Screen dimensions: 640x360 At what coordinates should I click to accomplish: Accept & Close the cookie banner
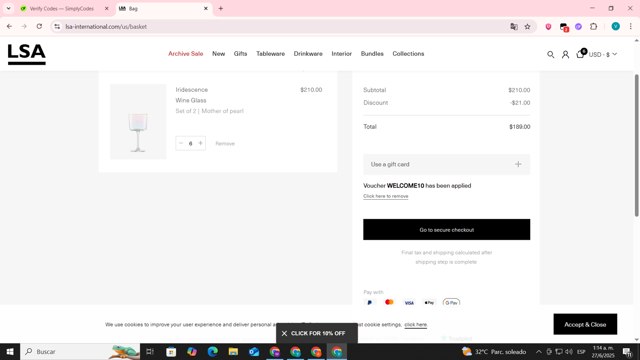click(585, 324)
